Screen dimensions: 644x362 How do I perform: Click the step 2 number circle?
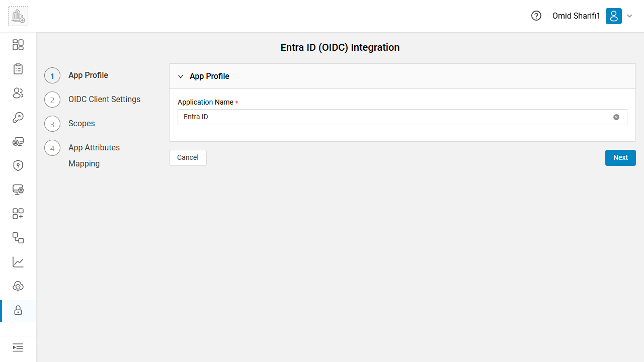52,100
